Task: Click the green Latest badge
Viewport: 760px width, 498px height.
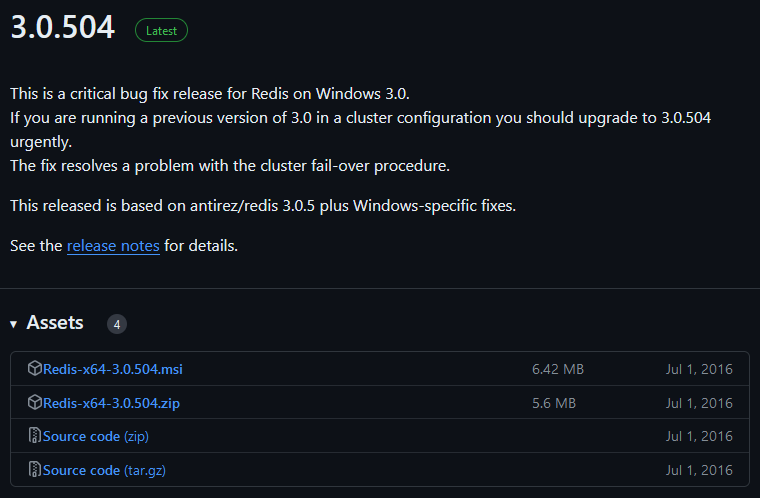Action: click(161, 30)
